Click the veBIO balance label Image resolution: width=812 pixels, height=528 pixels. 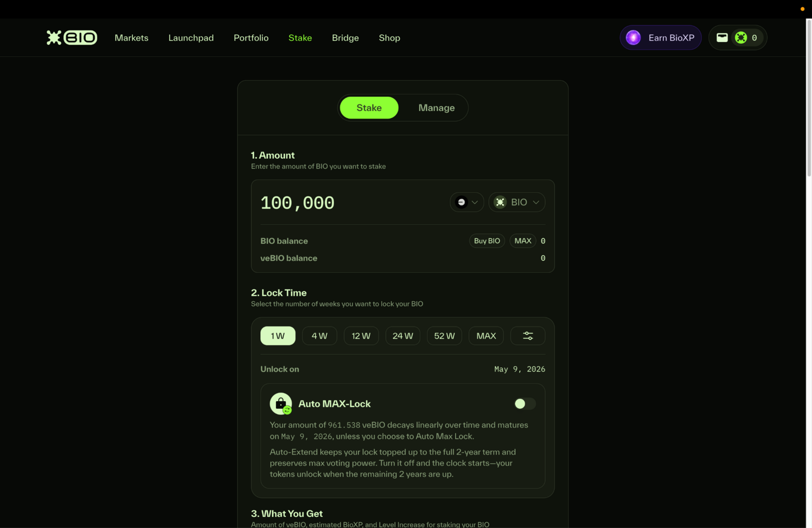pyautogui.click(x=289, y=258)
